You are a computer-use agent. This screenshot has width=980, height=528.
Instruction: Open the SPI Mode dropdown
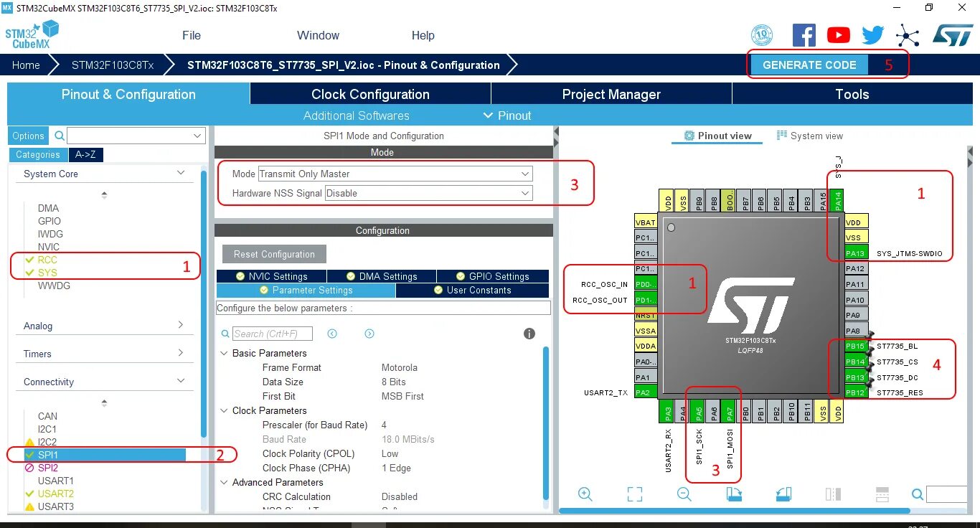[x=395, y=174]
